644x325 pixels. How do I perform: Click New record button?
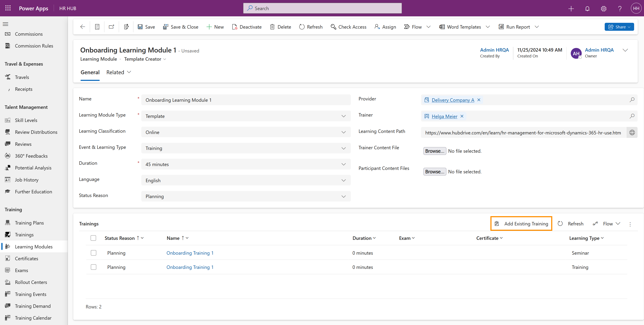(215, 27)
